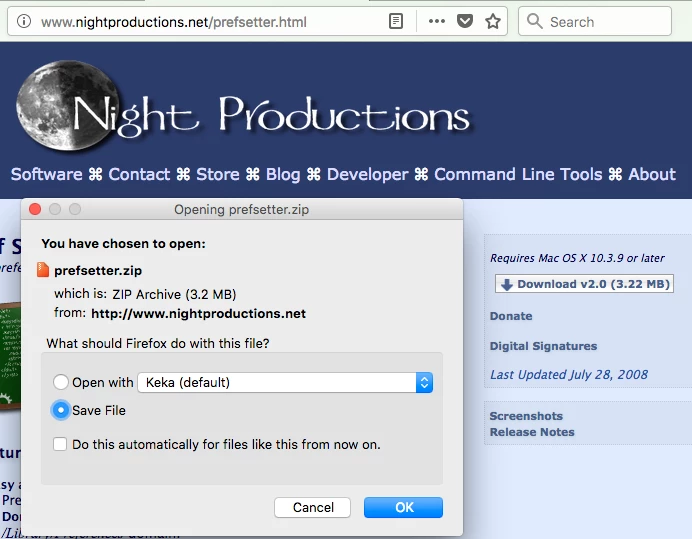Open the Screenshots link

526,416
